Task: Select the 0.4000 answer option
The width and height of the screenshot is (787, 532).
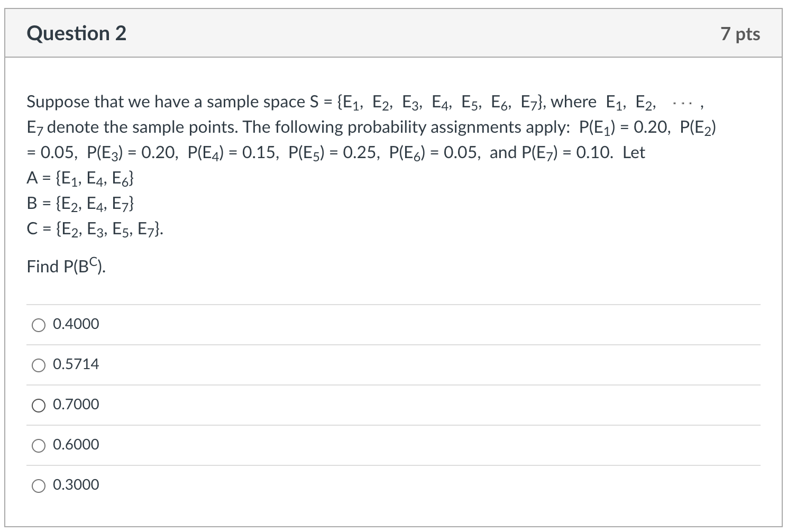Action: [76, 324]
